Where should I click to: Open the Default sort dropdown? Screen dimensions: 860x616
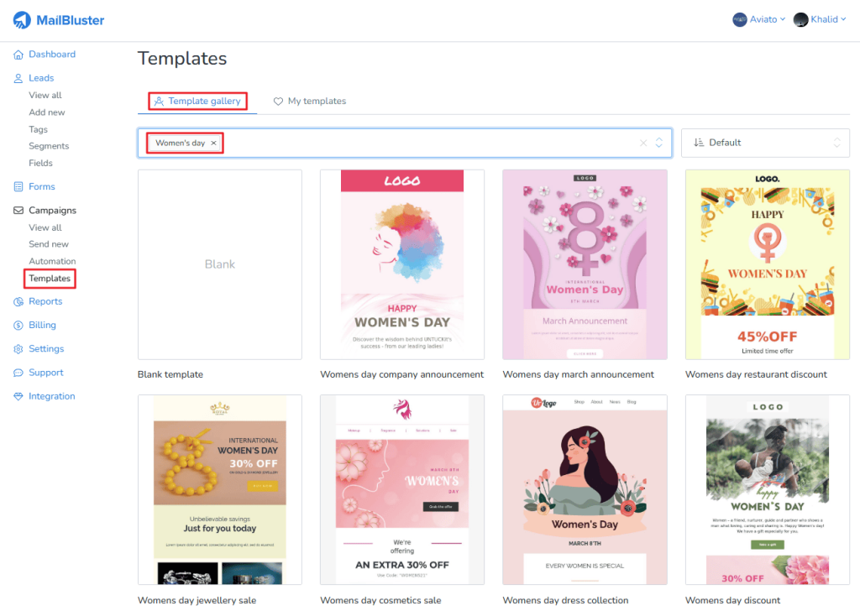[x=764, y=142]
